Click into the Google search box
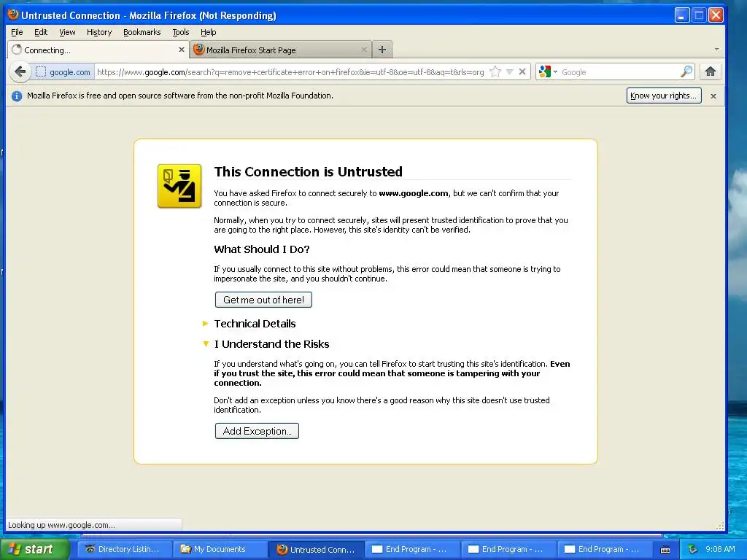 [619, 72]
